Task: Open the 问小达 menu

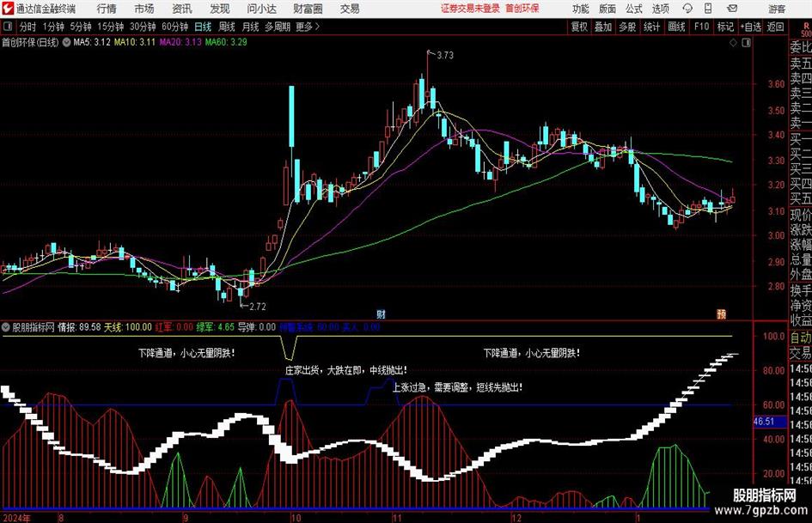Action: pyautogui.click(x=261, y=9)
